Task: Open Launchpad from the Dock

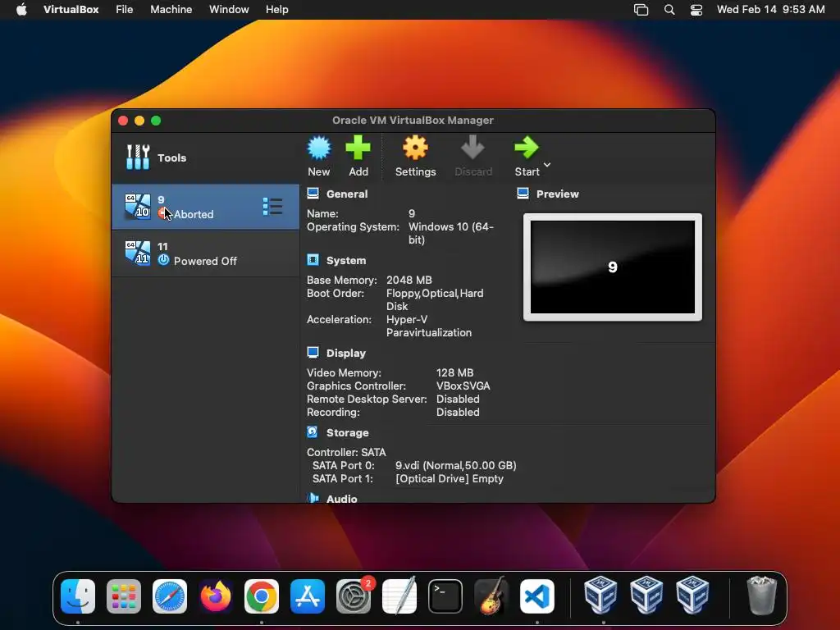Action: pyautogui.click(x=124, y=596)
